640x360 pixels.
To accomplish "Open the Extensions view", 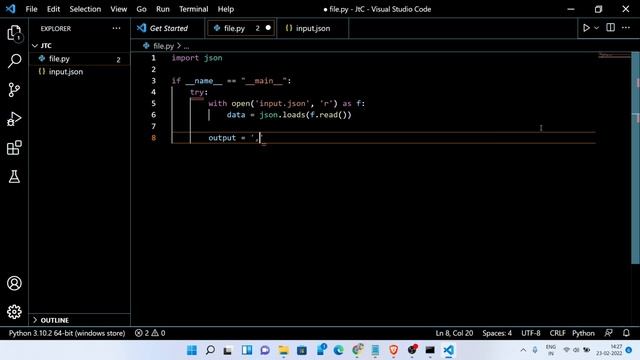I will coord(14,148).
